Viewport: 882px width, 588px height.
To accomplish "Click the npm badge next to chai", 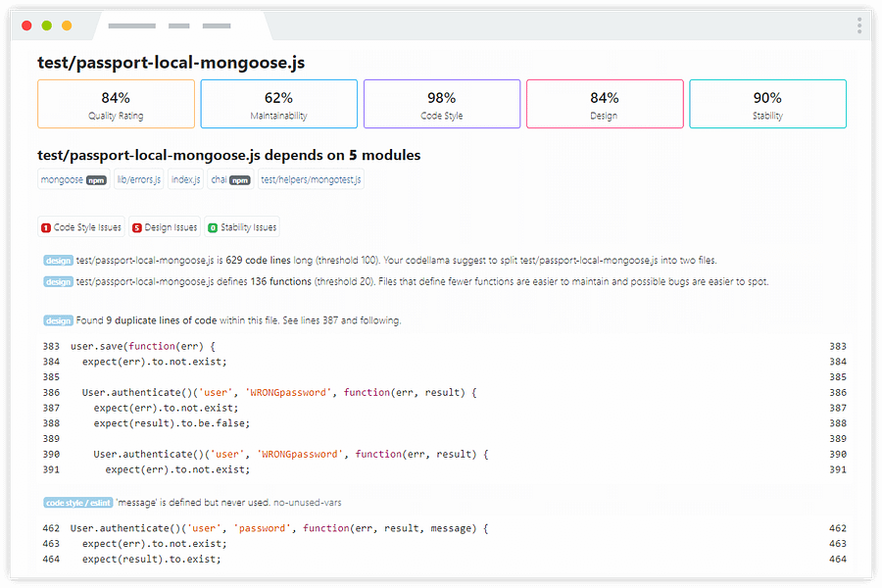I will [240, 180].
